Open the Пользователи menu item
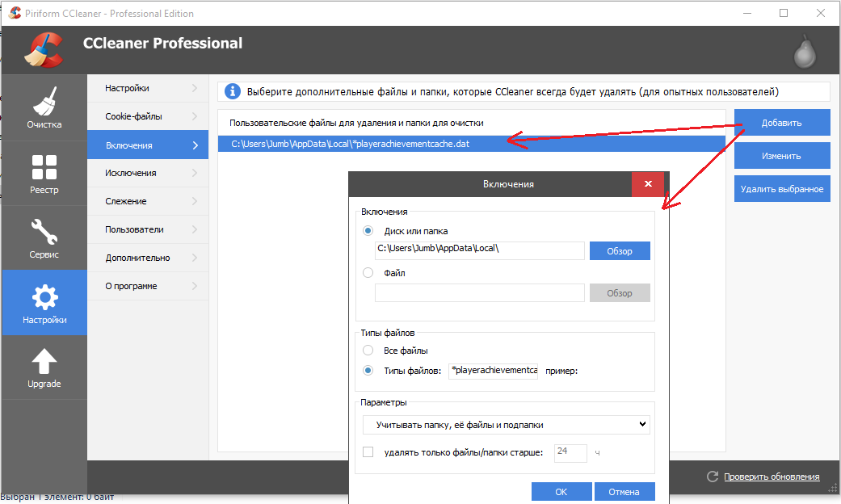 pyautogui.click(x=148, y=229)
